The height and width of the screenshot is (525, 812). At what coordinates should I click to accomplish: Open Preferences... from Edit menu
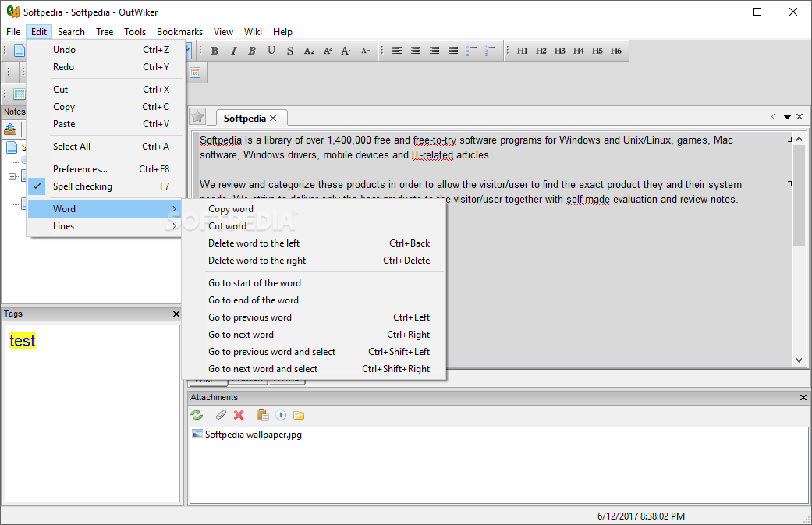[105, 169]
